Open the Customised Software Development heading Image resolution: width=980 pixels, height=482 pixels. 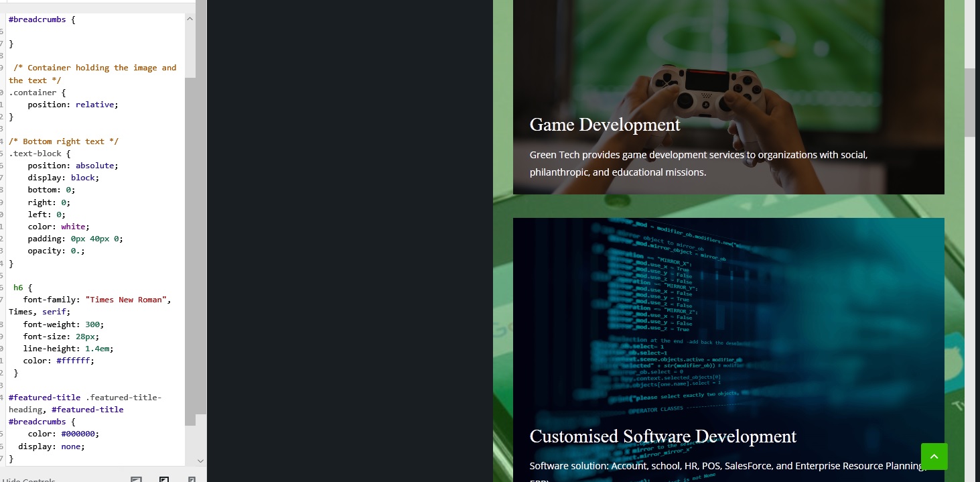663,436
